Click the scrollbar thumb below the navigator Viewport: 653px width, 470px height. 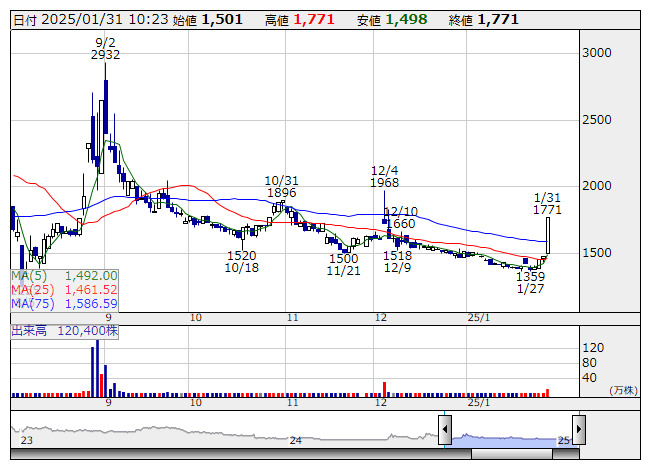click(x=511, y=453)
